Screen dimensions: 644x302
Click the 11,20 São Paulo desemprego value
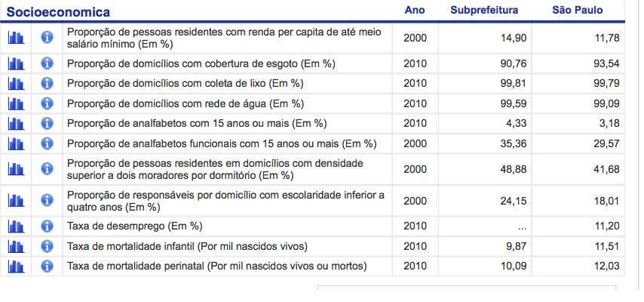(x=606, y=226)
